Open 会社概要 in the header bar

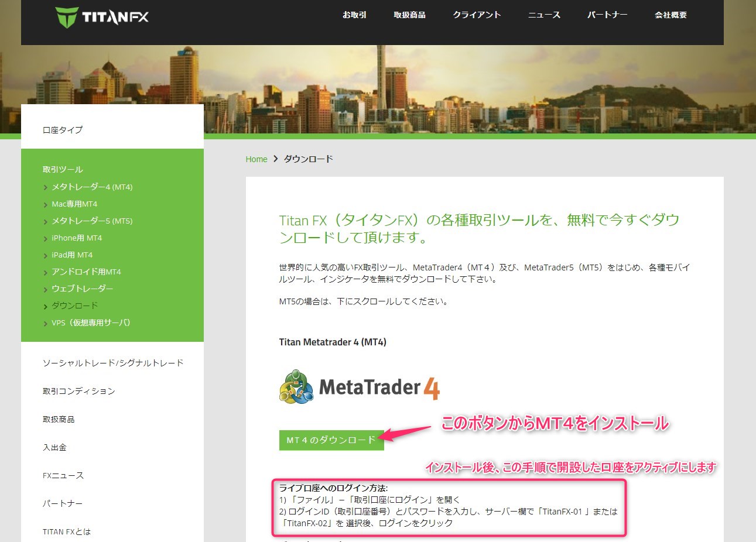coord(671,15)
